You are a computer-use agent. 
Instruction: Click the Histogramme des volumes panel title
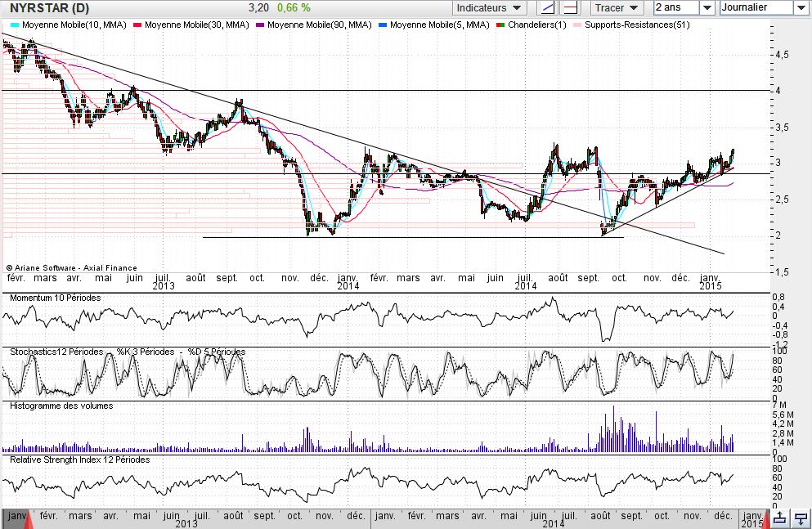pos(61,406)
